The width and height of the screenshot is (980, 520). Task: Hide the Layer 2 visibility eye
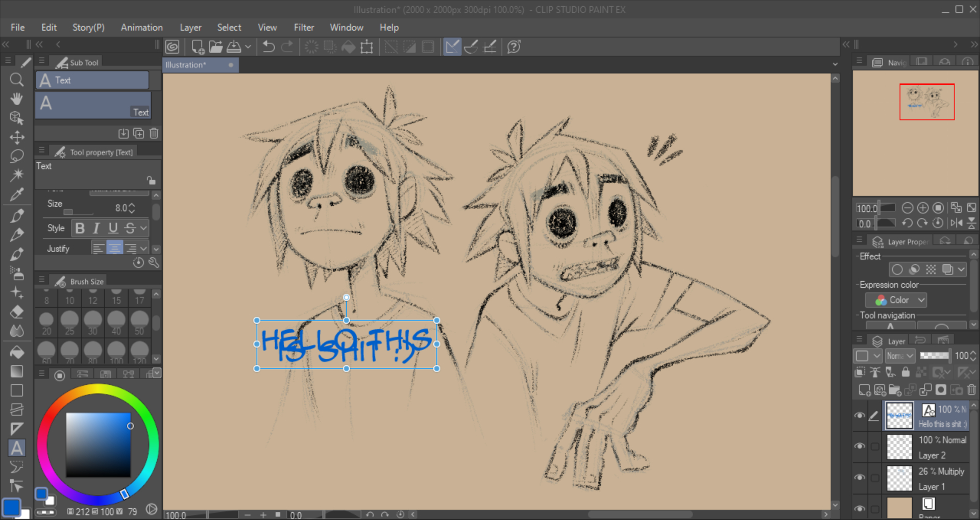click(x=860, y=447)
